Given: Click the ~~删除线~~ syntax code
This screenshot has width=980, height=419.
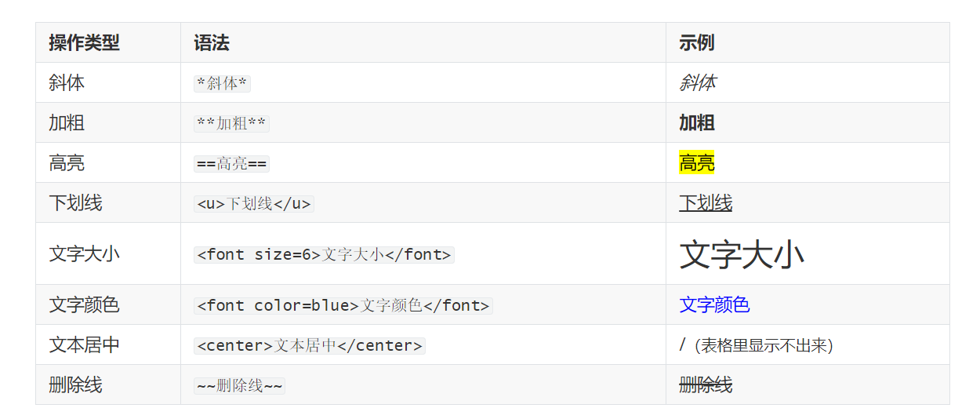Looking at the screenshot, I should coord(239,386).
